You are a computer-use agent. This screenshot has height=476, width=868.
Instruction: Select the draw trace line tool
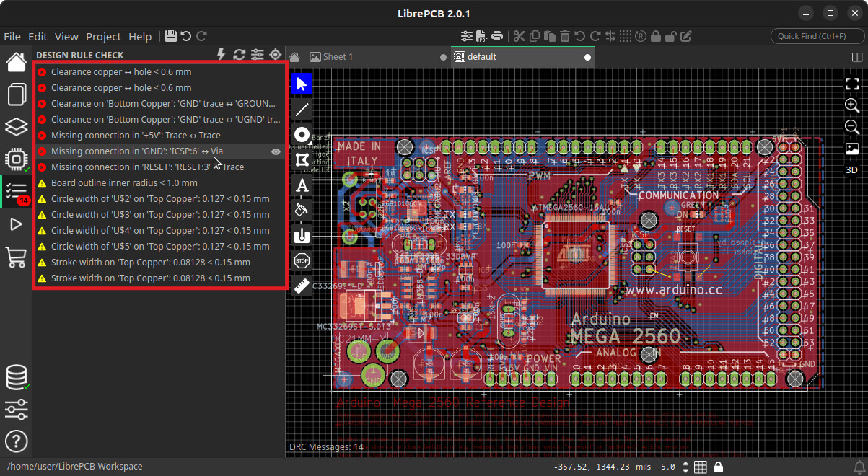[x=302, y=110]
